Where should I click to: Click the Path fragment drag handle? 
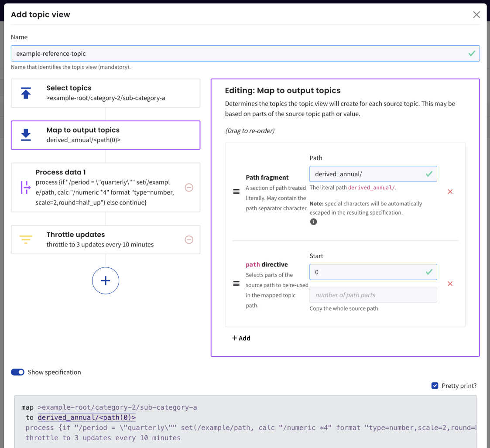point(236,192)
